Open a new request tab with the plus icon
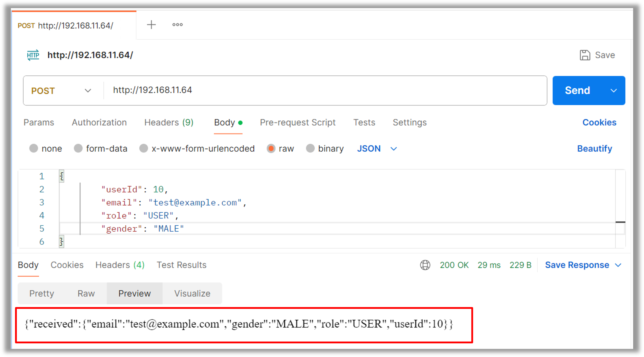 pyautogui.click(x=151, y=25)
